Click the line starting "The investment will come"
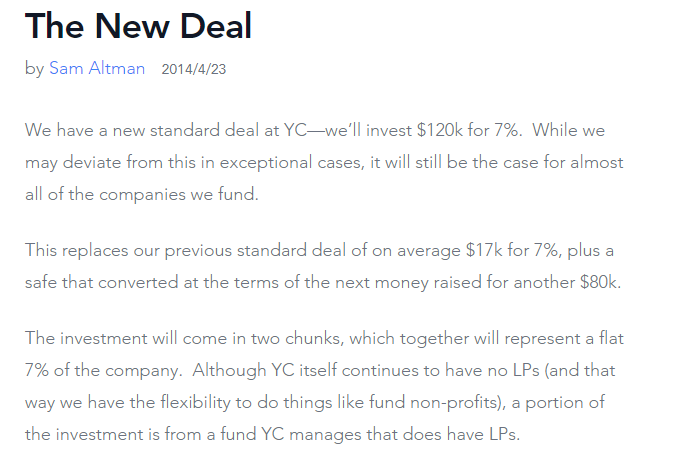682x459 pixels. pyautogui.click(x=324, y=338)
